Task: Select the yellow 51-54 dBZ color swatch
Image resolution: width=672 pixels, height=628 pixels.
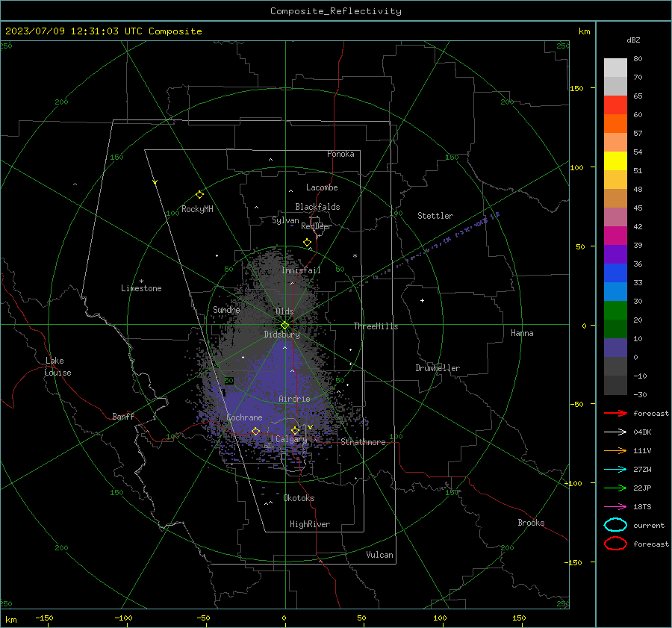Action: point(615,161)
